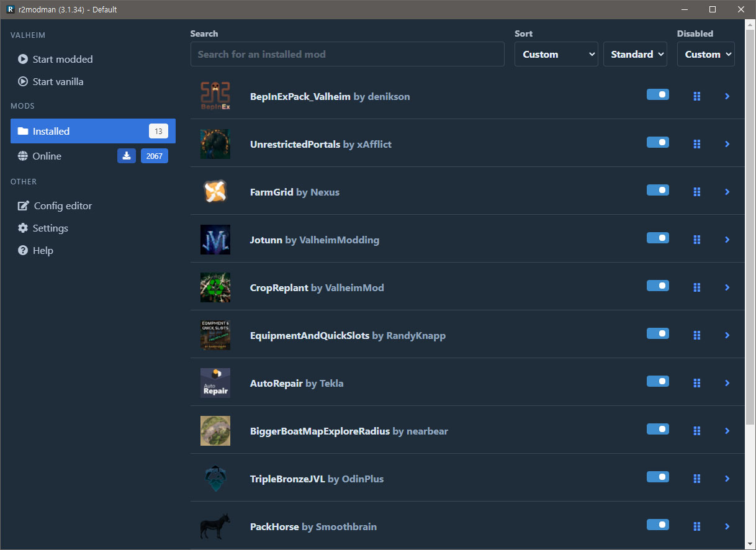Click drag handle grid for BepInExPack_Valheim
The width and height of the screenshot is (756, 550).
coord(697,96)
